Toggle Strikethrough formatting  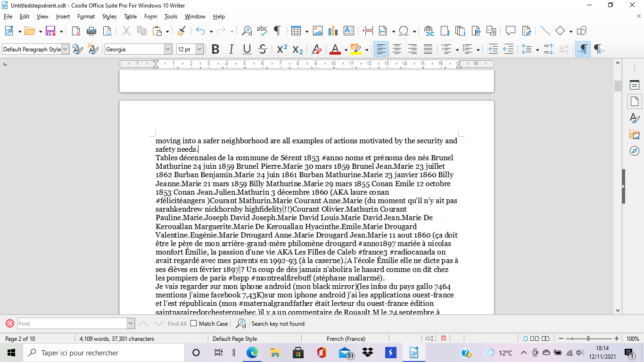[263, 49]
